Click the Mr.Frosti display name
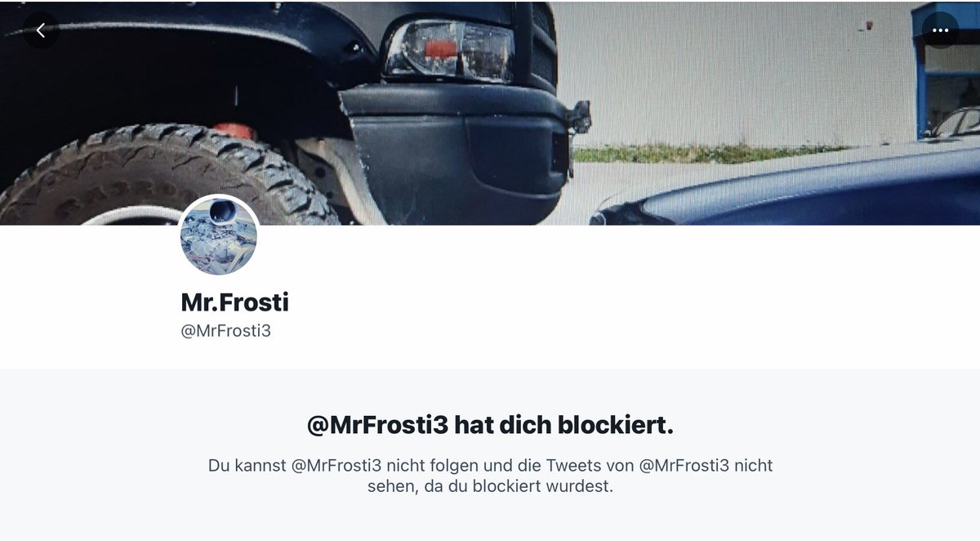 click(x=235, y=302)
